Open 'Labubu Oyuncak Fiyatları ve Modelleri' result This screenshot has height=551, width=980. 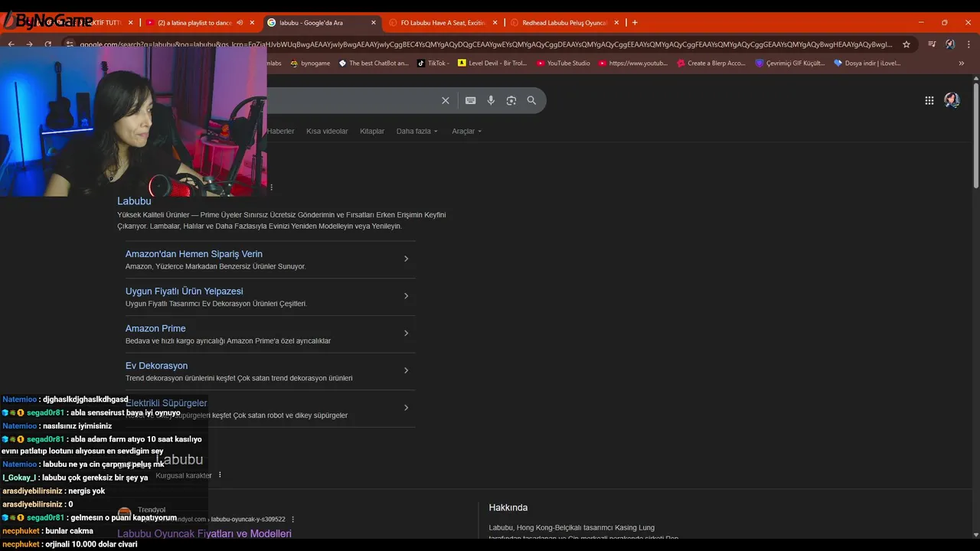[x=204, y=534]
